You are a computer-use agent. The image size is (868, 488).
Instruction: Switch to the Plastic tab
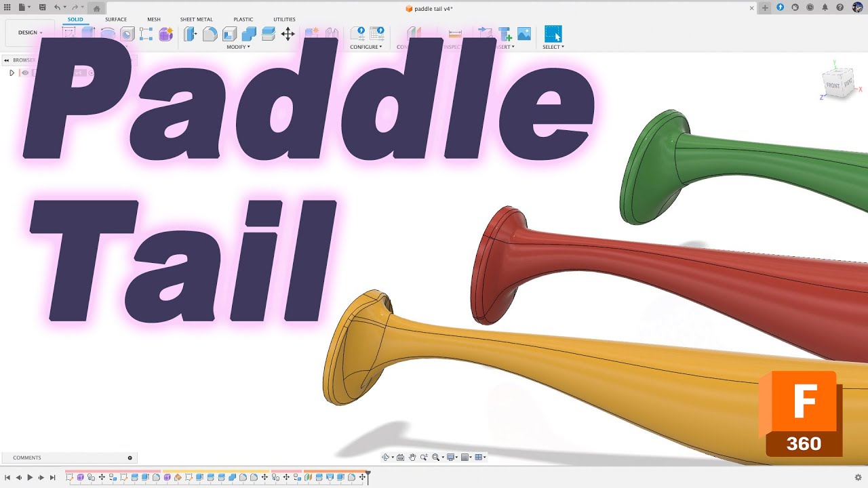click(243, 20)
